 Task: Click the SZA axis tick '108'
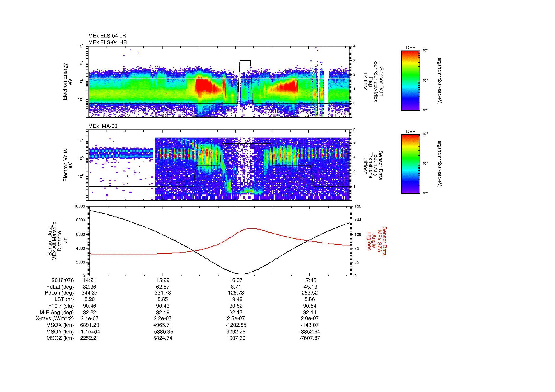357,234
